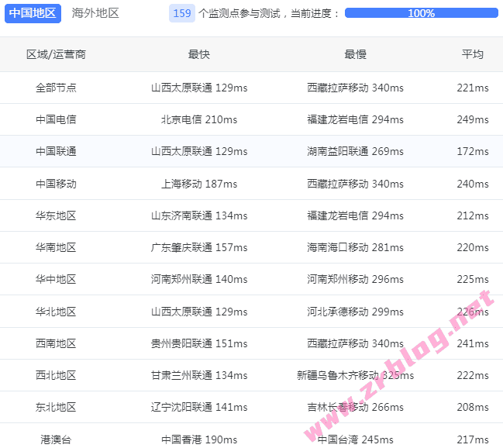Select the 西南地区 row label
503x448 pixels.
click(x=56, y=343)
